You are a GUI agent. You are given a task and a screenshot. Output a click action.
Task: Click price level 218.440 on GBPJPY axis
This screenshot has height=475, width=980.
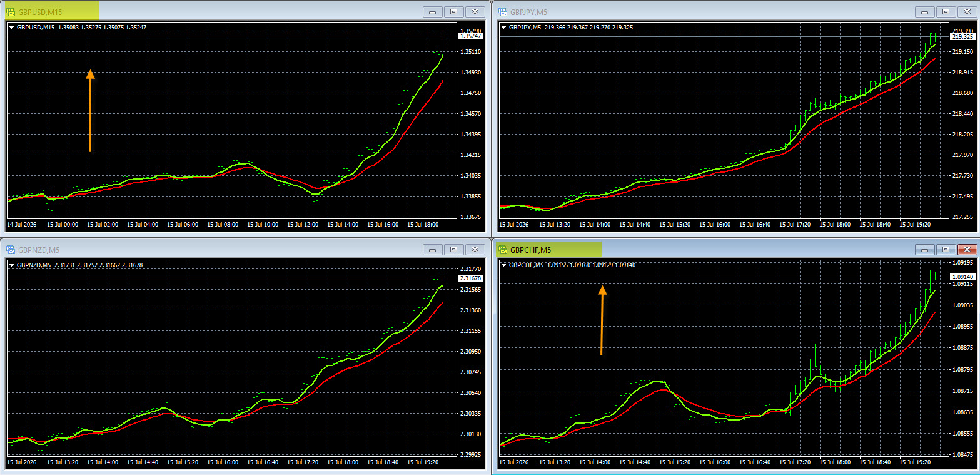coord(963,114)
